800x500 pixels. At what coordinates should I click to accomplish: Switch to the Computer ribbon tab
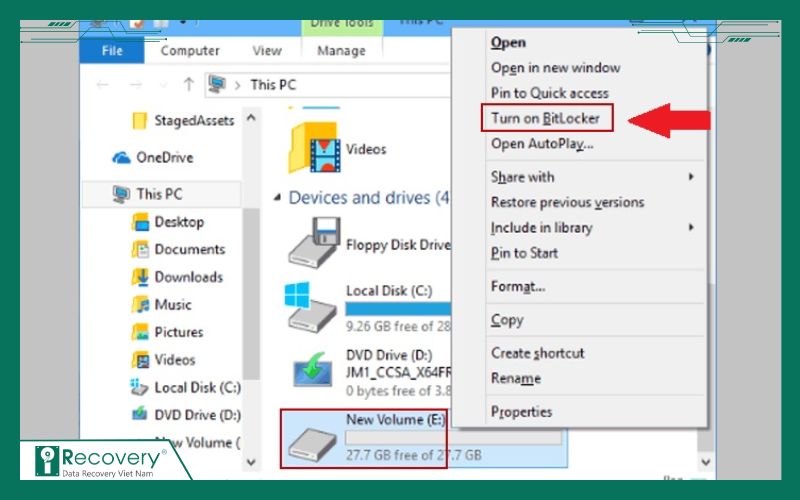click(190, 51)
